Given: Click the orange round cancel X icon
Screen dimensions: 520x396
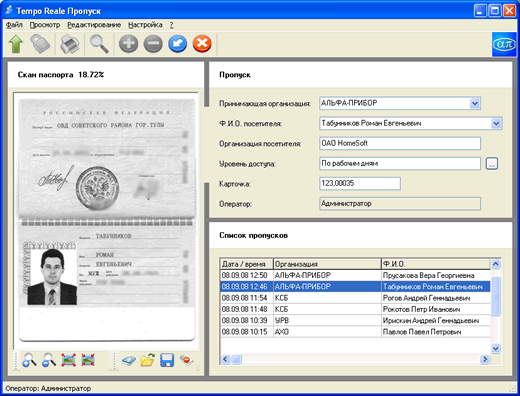Looking at the screenshot, I should pos(202,44).
